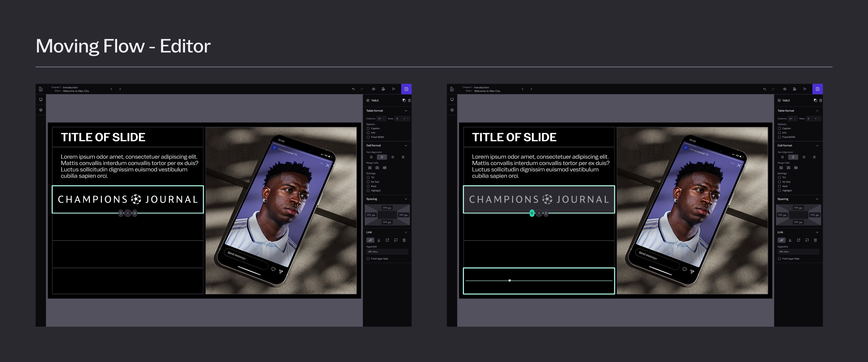
Task: Select left text alignment in left editor
Action: tap(371, 157)
